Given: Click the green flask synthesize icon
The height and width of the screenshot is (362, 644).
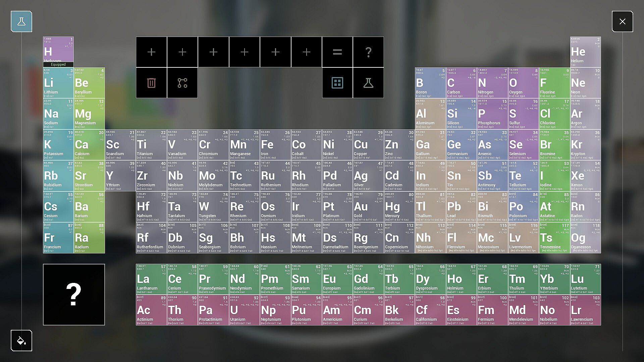Looking at the screenshot, I should 368,83.
